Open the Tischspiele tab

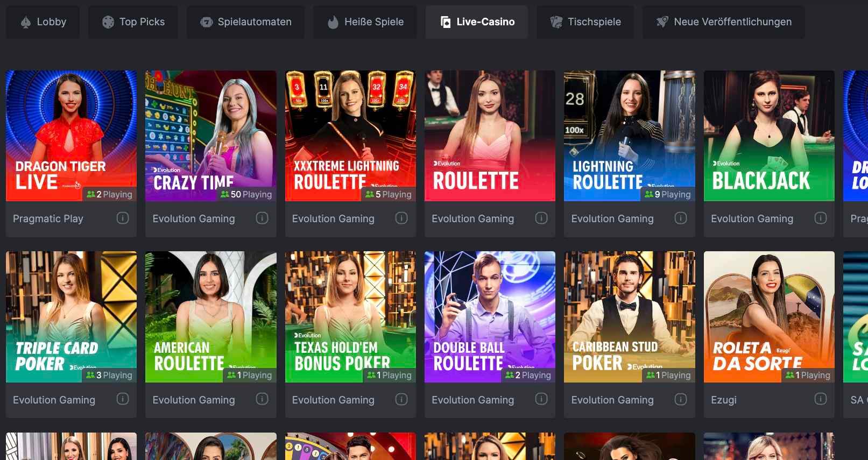585,22
